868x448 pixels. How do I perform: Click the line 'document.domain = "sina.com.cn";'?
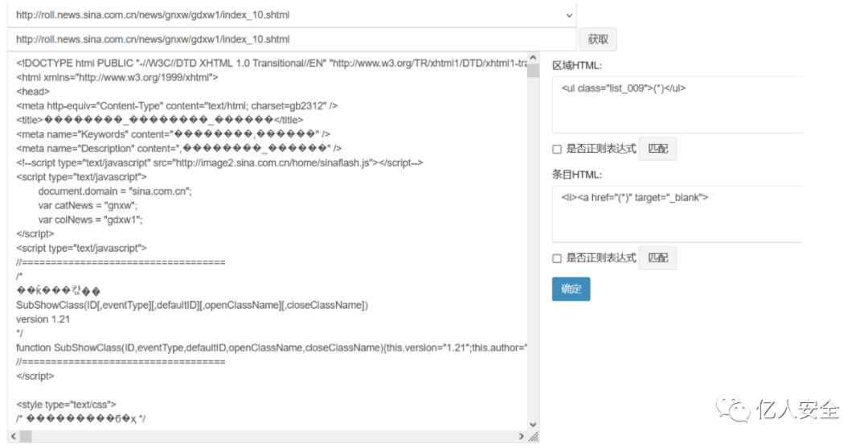point(115,191)
